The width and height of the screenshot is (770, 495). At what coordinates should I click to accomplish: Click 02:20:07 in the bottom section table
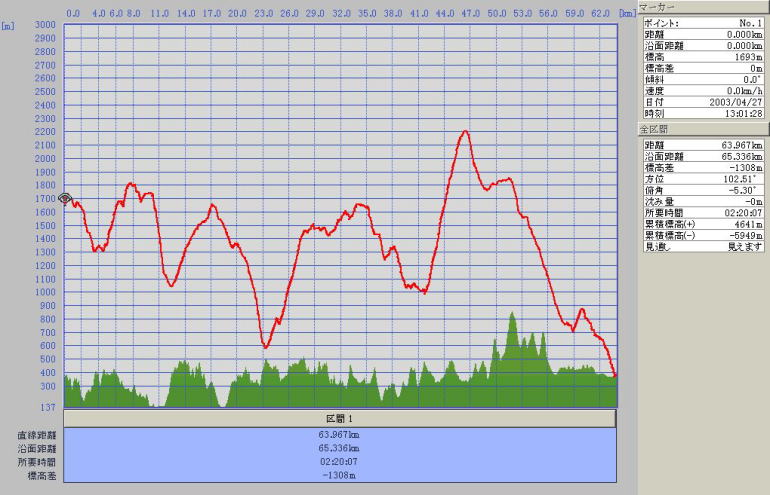tap(340, 462)
